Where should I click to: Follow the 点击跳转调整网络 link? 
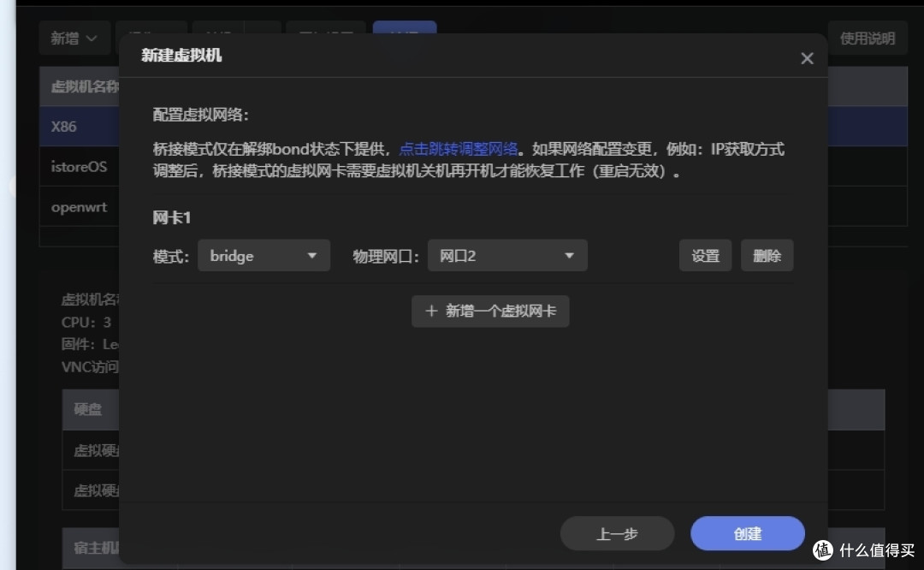click(459, 149)
